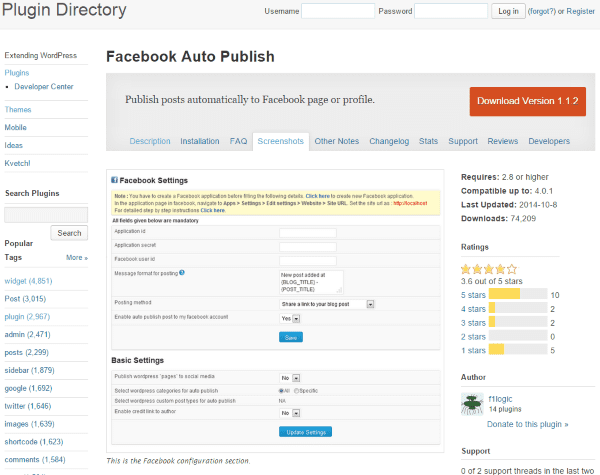Open the Other Notes tab
600x475 pixels.
coord(337,141)
